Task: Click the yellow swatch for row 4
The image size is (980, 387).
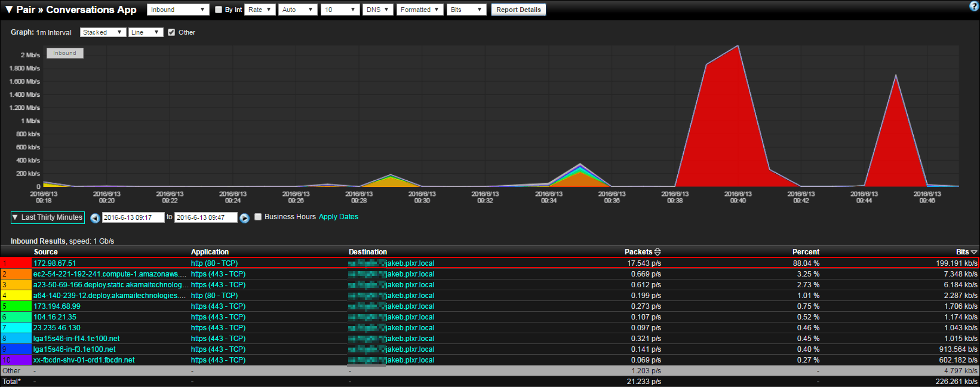Action: click(16, 296)
